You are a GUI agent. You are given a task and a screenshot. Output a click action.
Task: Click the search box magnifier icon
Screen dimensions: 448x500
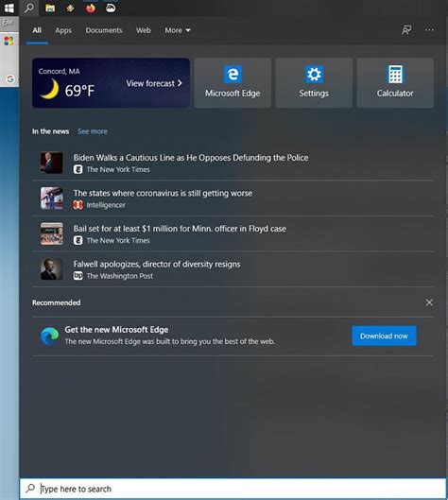coord(30,488)
